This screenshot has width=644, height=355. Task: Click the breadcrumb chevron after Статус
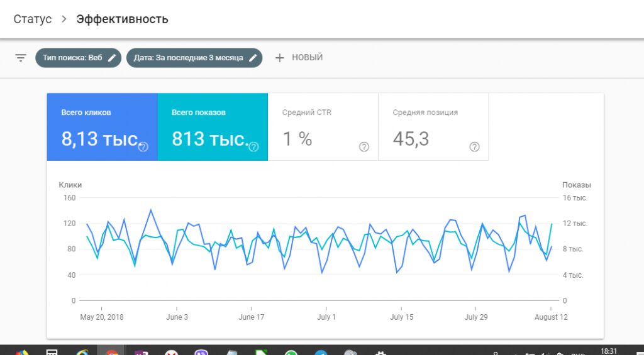pyautogui.click(x=64, y=19)
